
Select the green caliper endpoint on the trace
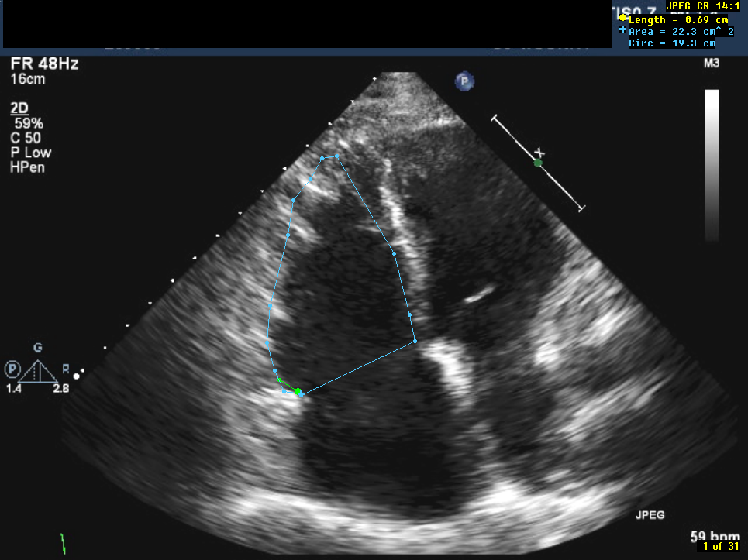click(298, 392)
